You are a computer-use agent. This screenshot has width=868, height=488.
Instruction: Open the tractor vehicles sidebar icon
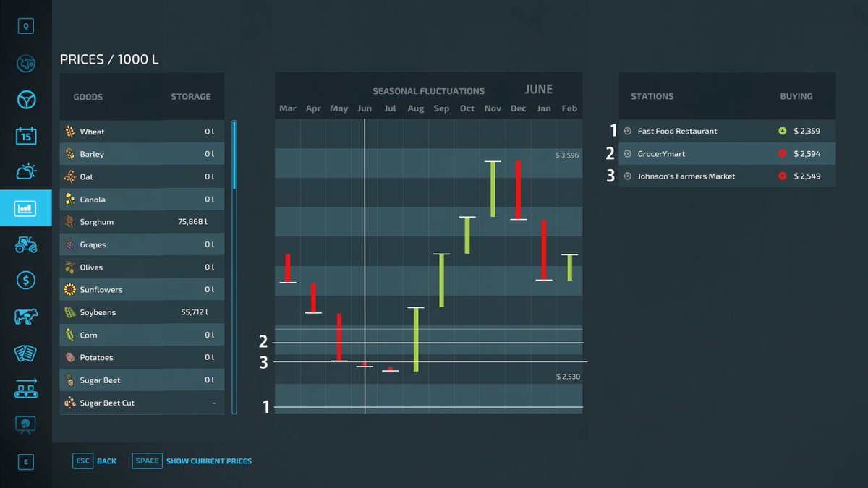(26, 244)
